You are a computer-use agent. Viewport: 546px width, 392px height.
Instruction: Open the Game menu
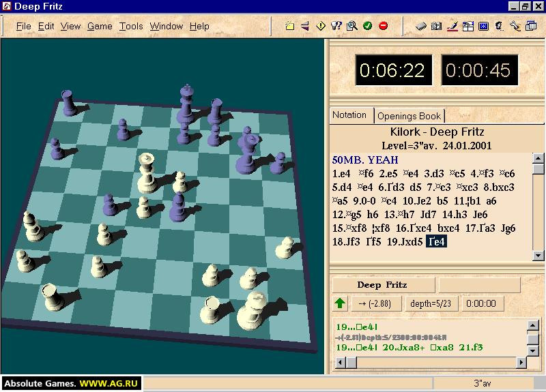point(100,26)
